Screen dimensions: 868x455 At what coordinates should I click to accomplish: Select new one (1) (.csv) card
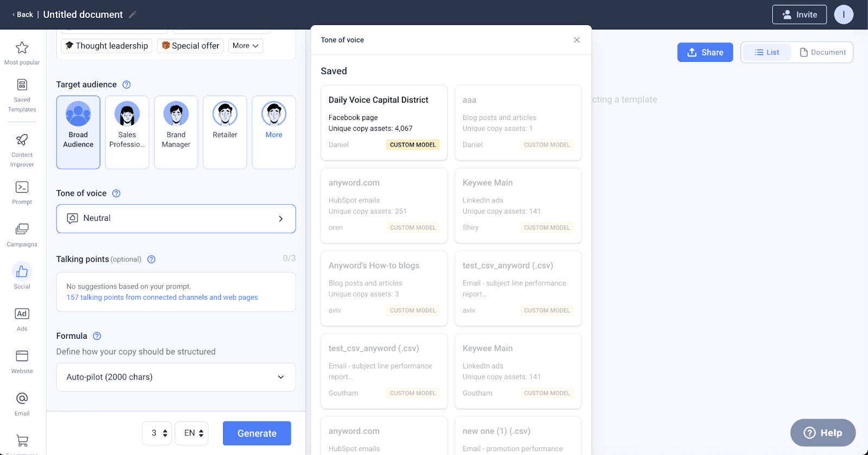coord(518,436)
